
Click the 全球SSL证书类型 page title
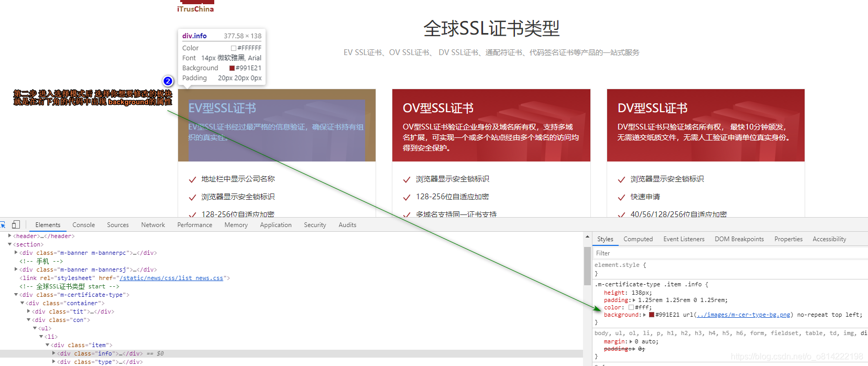tap(491, 28)
